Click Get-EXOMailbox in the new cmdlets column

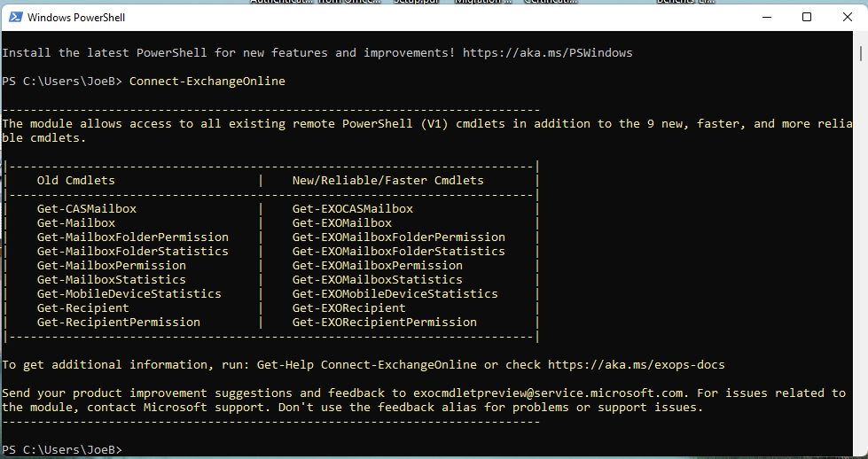coord(341,223)
